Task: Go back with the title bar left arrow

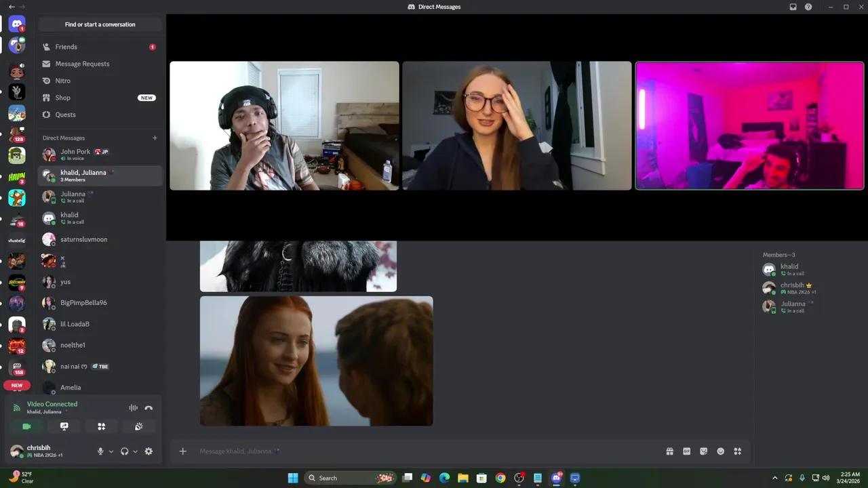Action: pos(12,7)
